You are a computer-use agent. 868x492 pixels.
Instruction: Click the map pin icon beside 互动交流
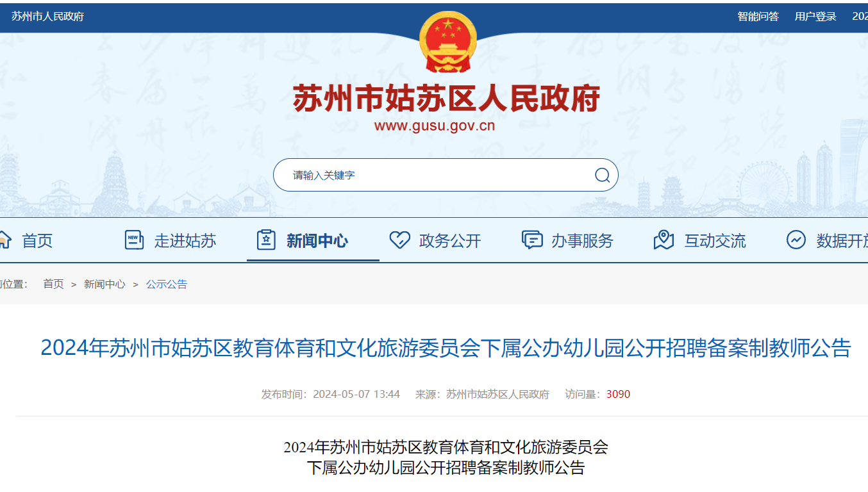pos(664,240)
